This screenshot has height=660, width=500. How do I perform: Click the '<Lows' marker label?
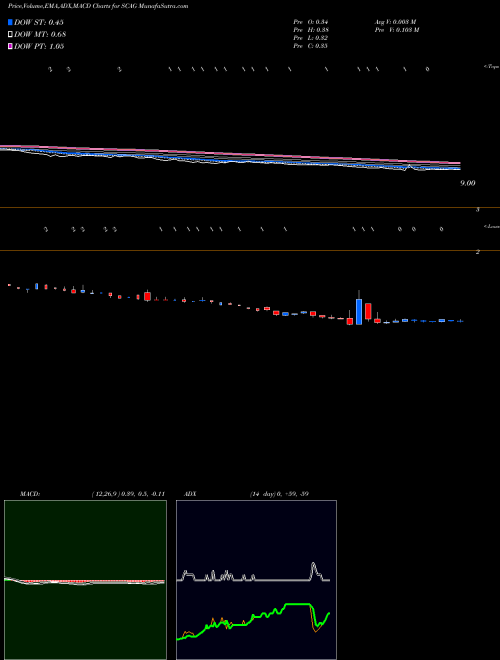point(491,226)
